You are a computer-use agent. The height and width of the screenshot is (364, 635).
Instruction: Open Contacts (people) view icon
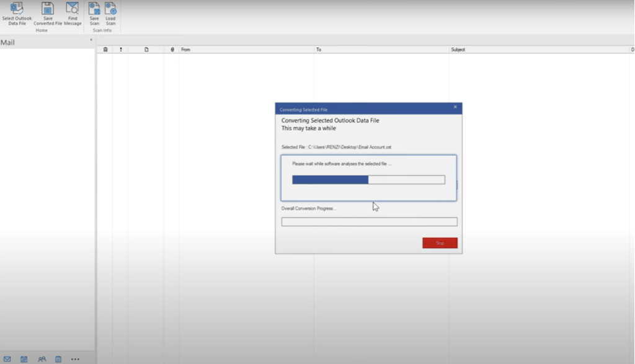[x=42, y=359]
